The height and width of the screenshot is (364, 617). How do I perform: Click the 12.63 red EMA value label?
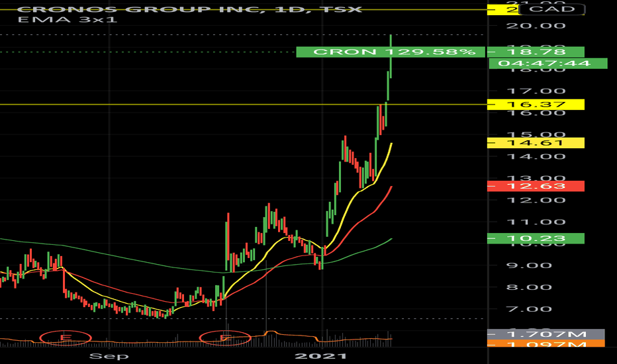tap(536, 186)
